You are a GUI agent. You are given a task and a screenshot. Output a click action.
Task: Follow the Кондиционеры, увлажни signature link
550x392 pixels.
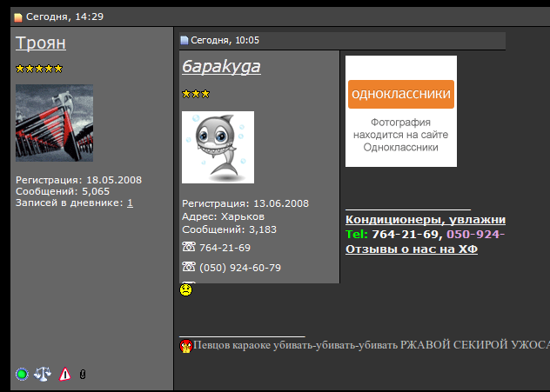426,220
